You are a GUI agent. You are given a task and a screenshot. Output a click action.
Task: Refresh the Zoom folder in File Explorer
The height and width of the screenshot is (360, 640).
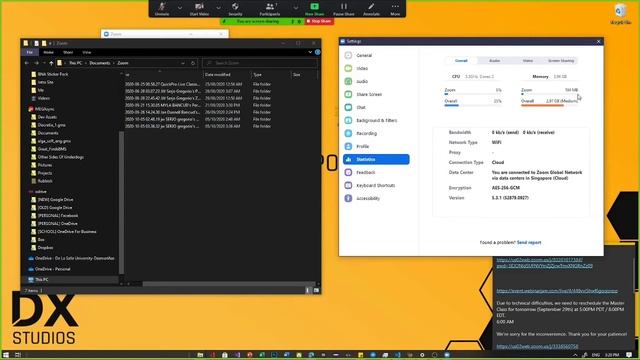click(x=193, y=63)
